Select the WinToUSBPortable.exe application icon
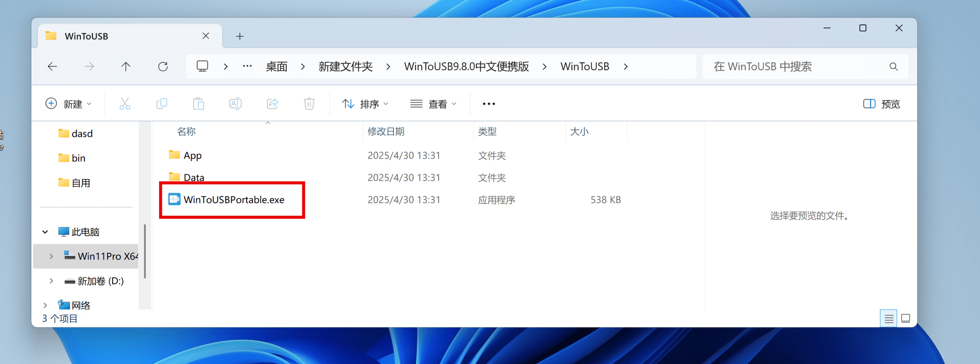This screenshot has width=980, height=364. (174, 199)
